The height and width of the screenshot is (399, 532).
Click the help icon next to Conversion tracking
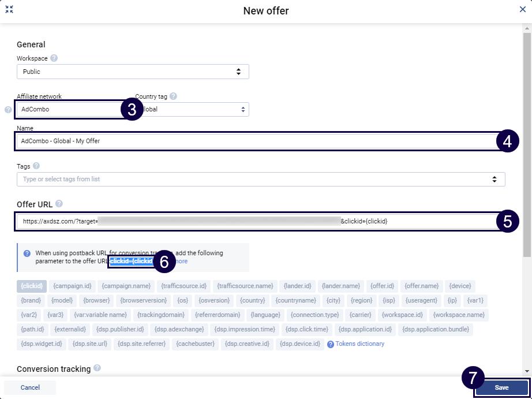coord(97,368)
